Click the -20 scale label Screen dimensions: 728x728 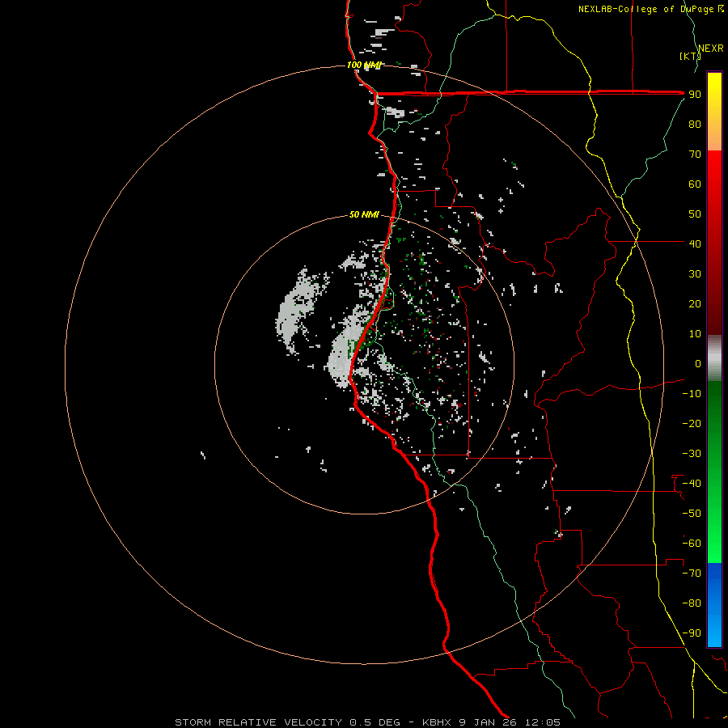(x=692, y=423)
